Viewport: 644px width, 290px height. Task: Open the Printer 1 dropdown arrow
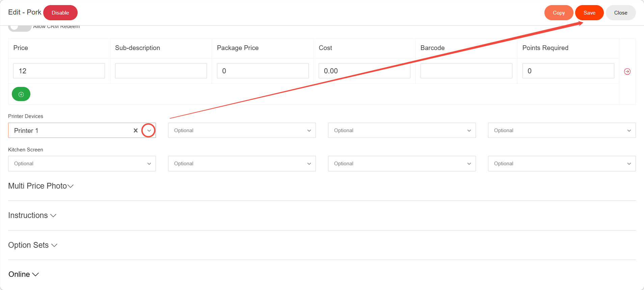click(149, 130)
